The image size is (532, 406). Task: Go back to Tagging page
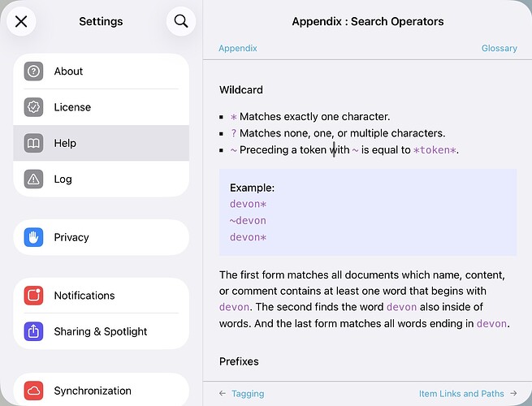242,394
